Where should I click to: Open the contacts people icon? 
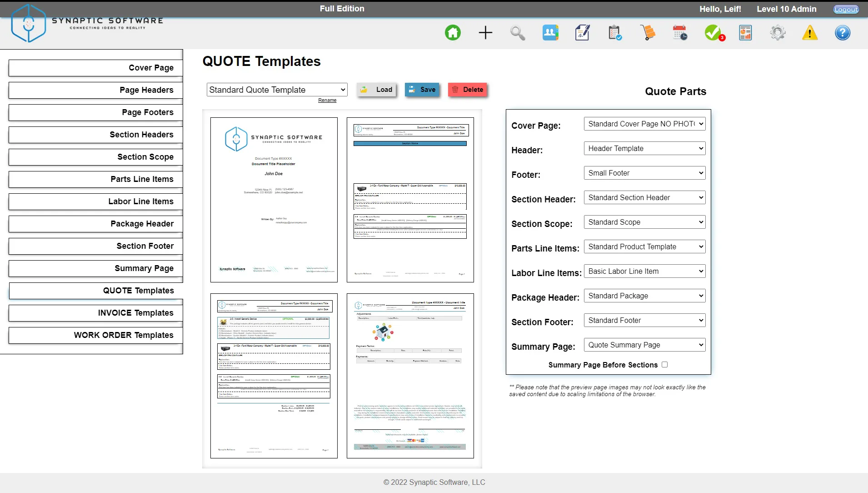550,33
